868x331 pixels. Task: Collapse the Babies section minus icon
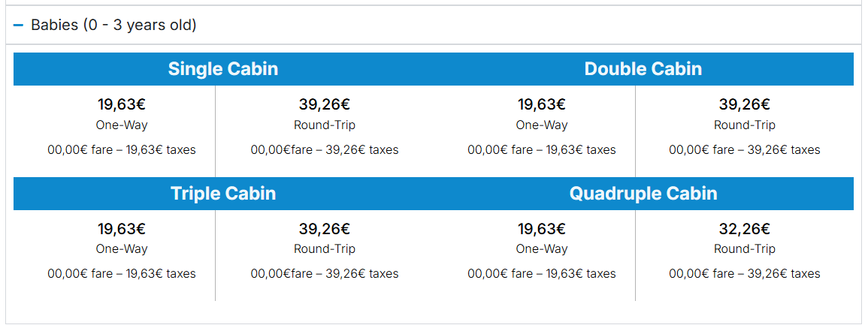pos(19,26)
